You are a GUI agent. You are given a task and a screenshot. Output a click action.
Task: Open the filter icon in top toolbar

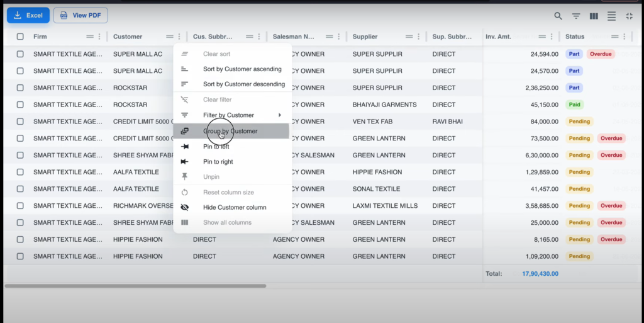576,16
